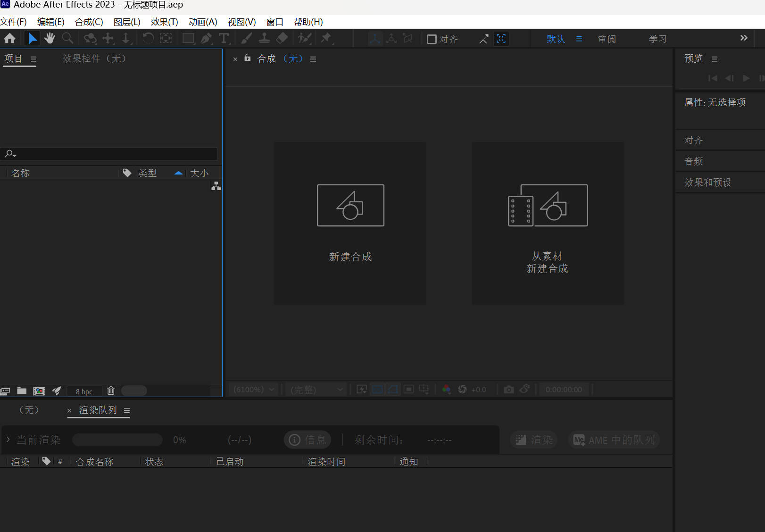Enable the align snapping option
The height and width of the screenshot is (532, 765).
click(432, 39)
